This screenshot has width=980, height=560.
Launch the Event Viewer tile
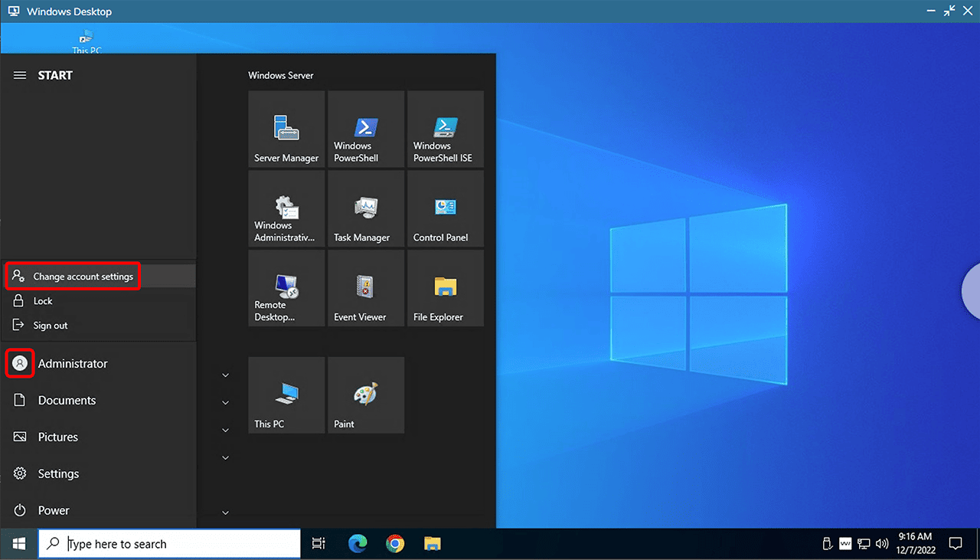pyautogui.click(x=366, y=288)
